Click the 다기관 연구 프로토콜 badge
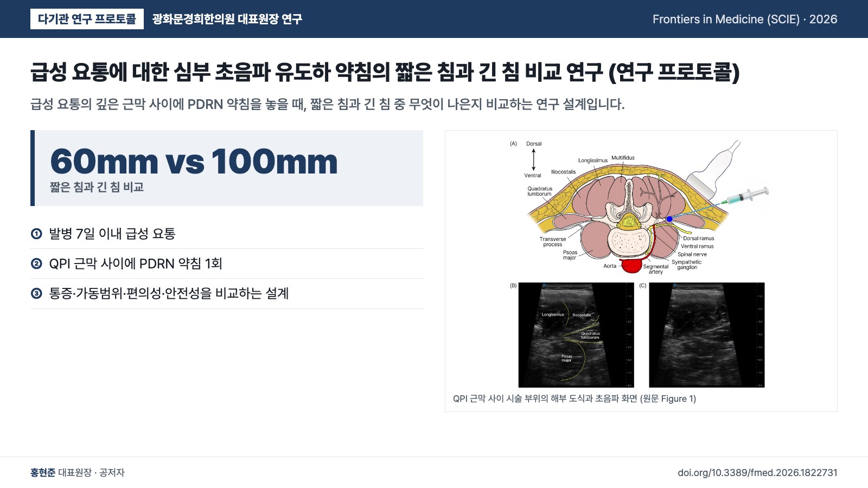The image size is (868, 488). 87,19
